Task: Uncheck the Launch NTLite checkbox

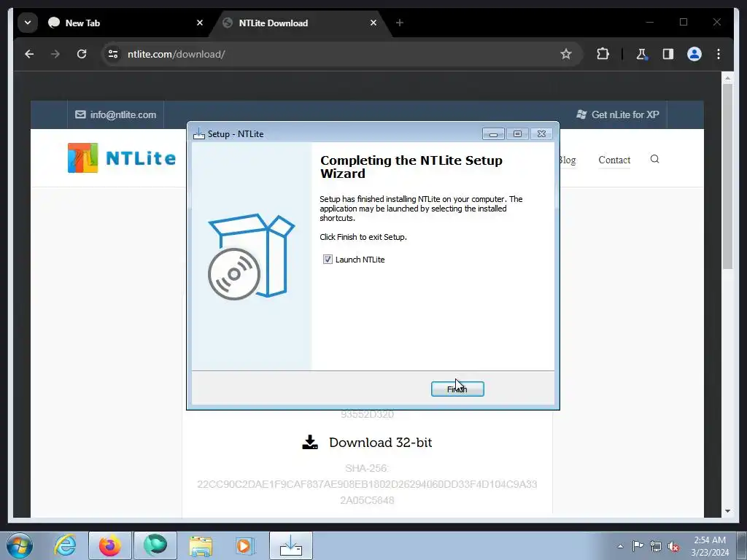Action: [x=328, y=260]
